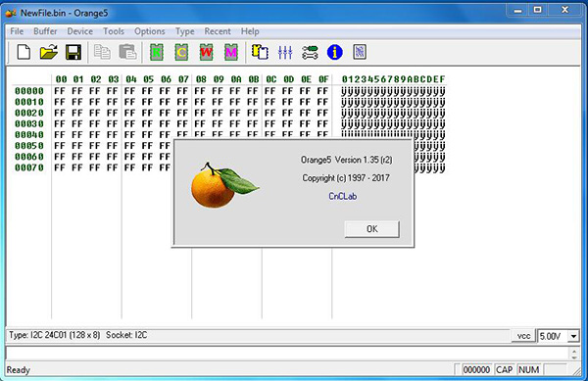Image resolution: width=588 pixels, height=381 pixels.
Task: Click address row 00000
Action: pyautogui.click(x=29, y=91)
